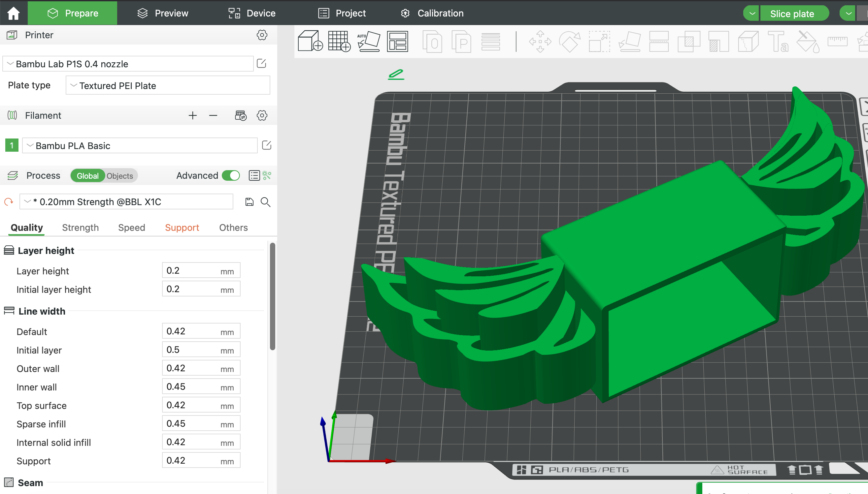Viewport: 868px width, 494px height.
Task: Click the settings panel scrollbar
Action: click(x=272, y=296)
